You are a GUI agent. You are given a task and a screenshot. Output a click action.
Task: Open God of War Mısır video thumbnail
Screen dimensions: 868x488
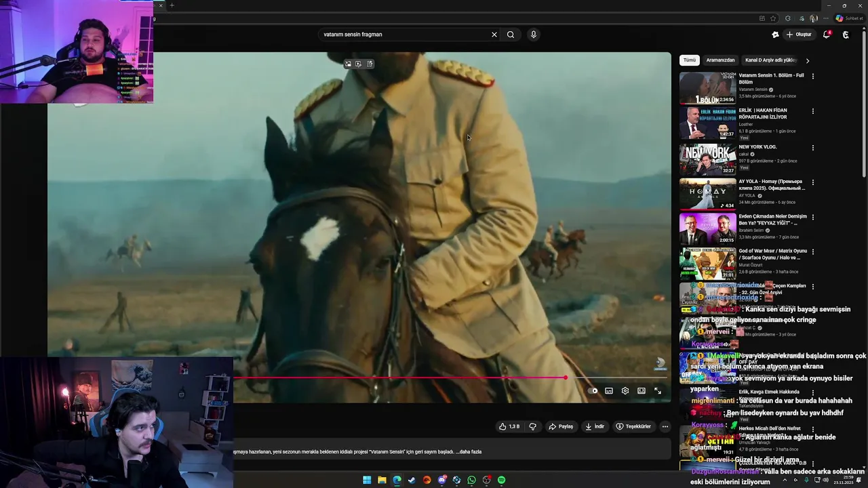(707, 264)
